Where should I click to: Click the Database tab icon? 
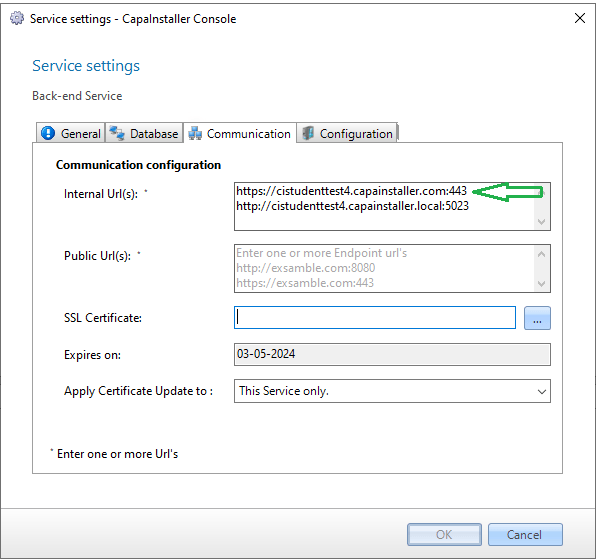click(x=117, y=133)
